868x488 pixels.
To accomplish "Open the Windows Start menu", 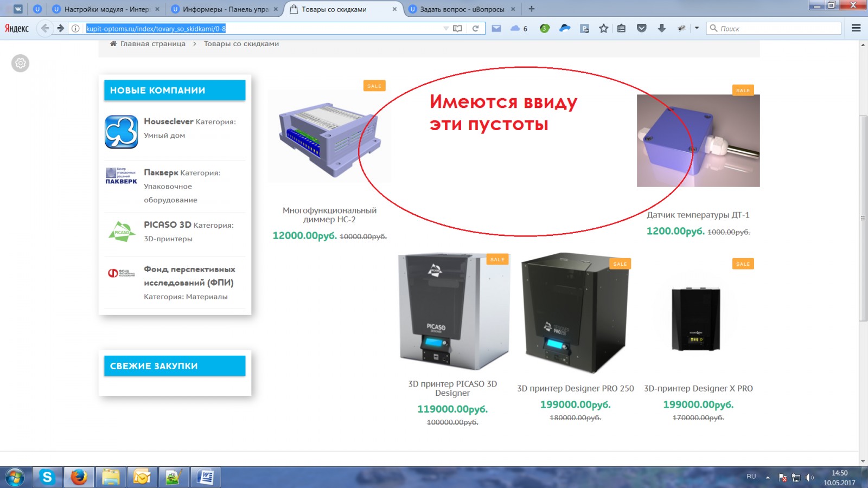I will [x=15, y=478].
